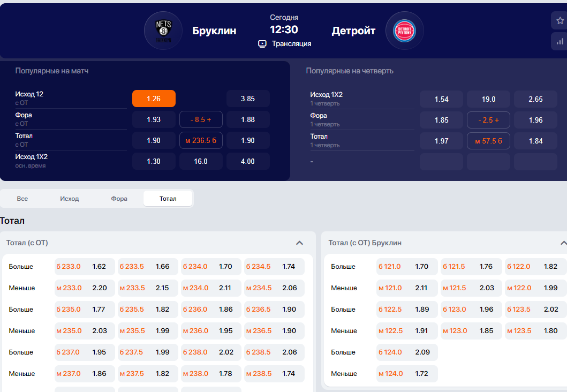Bet on 'б 233.0' at 1.62
Image resolution: width=567 pixels, height=392 pixels.
85,267
